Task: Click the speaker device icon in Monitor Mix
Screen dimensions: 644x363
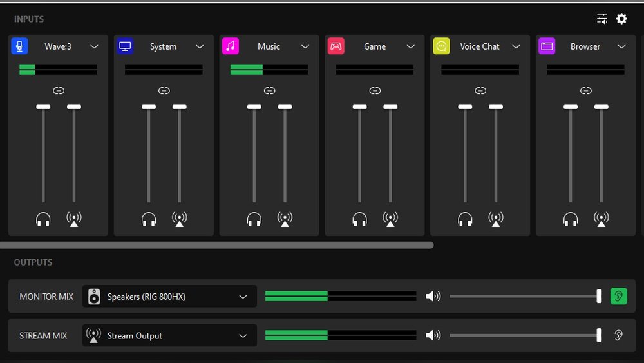Action: tap(94, 297)
